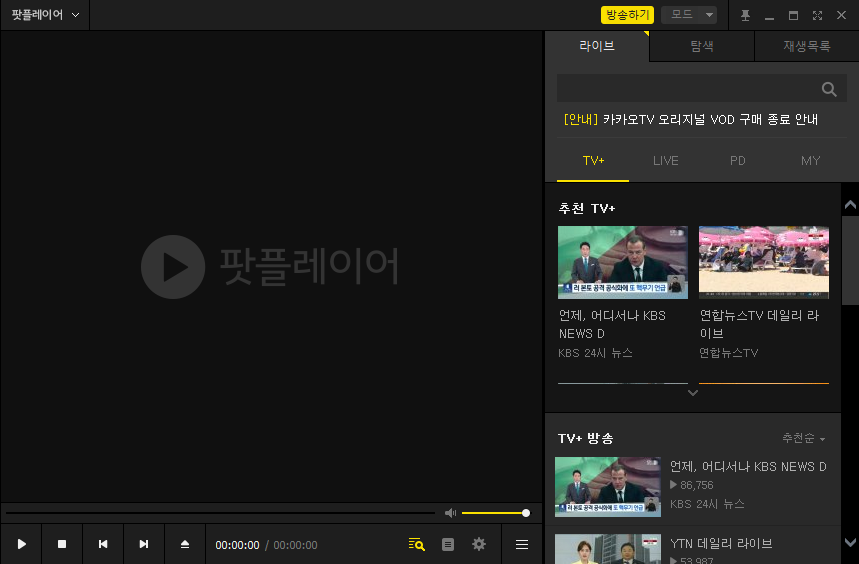
Task: Click the scrollbar up arrow
Action: [x=850, y=205]
